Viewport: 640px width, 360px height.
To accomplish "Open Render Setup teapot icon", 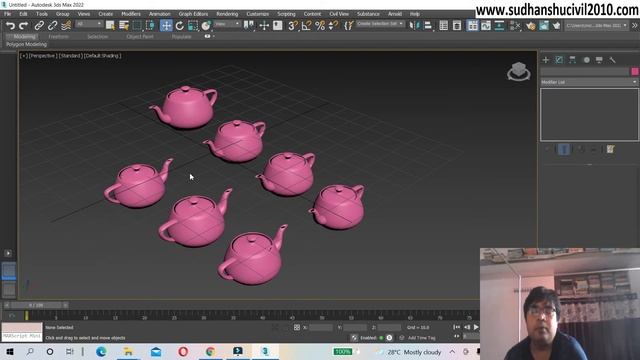I will [x=530, y=26].
